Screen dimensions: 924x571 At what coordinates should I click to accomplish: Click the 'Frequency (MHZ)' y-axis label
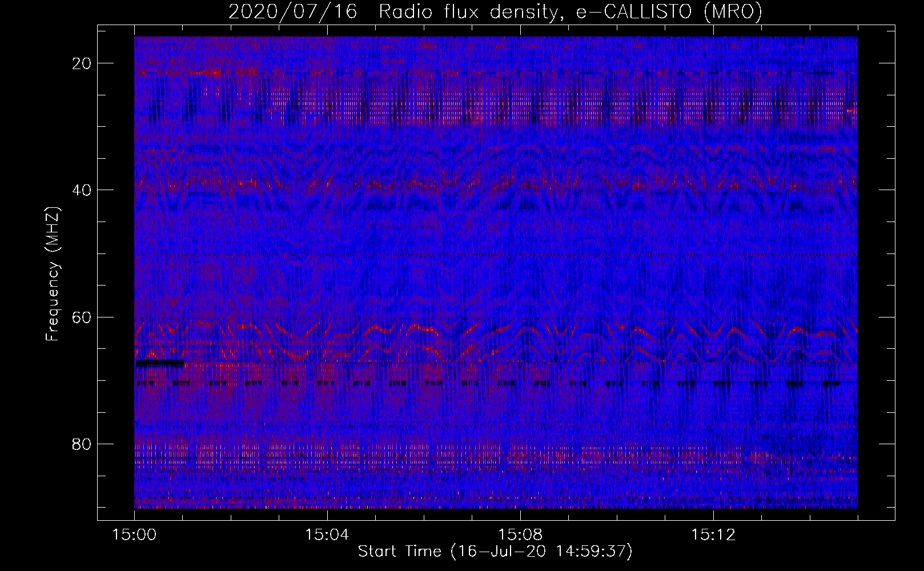pos(53,274)
